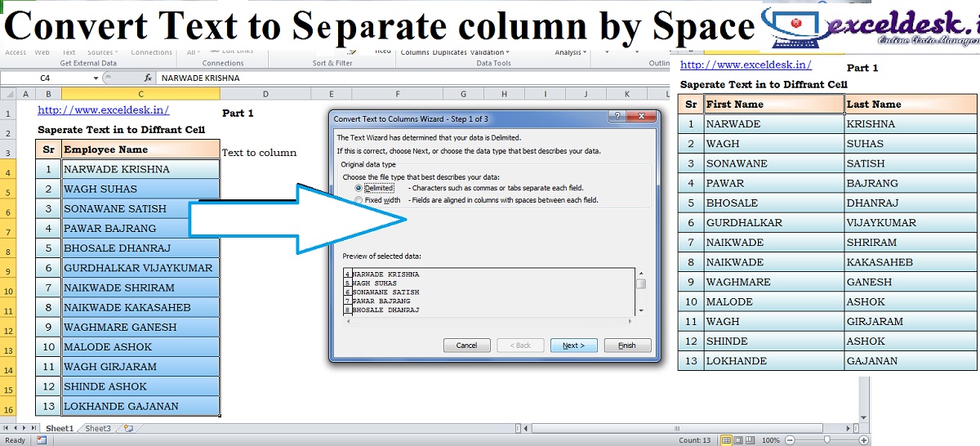Go to first sheet navigation arrow
This screenshot has width=980, height=446.
(x=7, y=428)
